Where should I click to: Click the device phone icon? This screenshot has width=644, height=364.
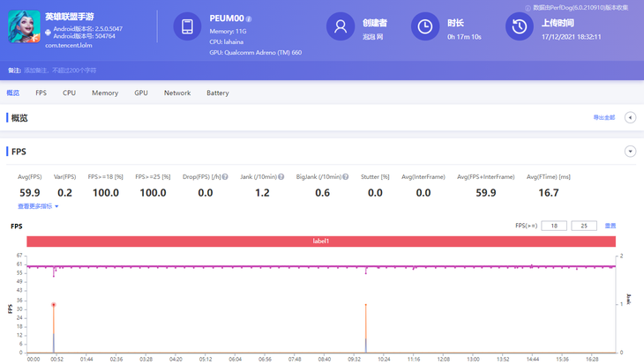(187, 26)
